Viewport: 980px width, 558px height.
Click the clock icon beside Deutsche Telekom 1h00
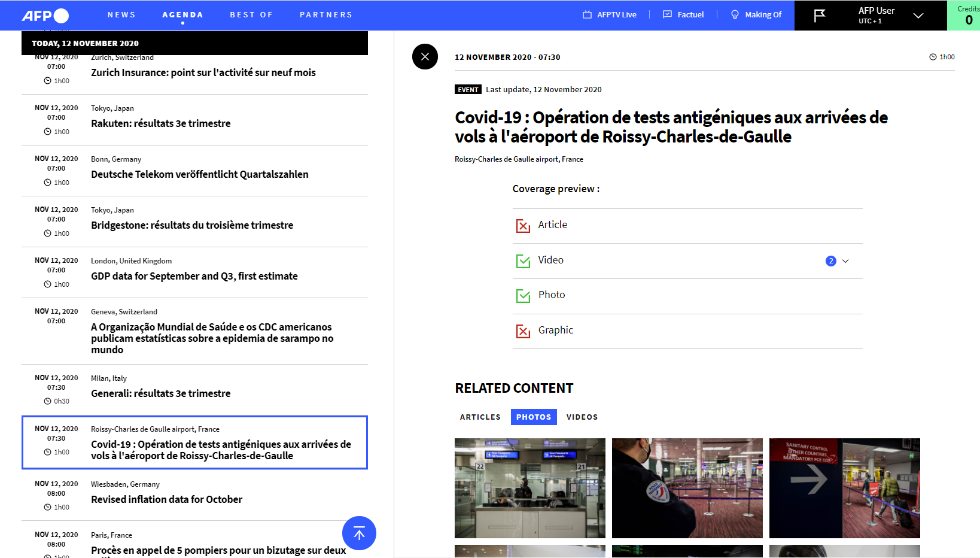[x=47, y=183]
